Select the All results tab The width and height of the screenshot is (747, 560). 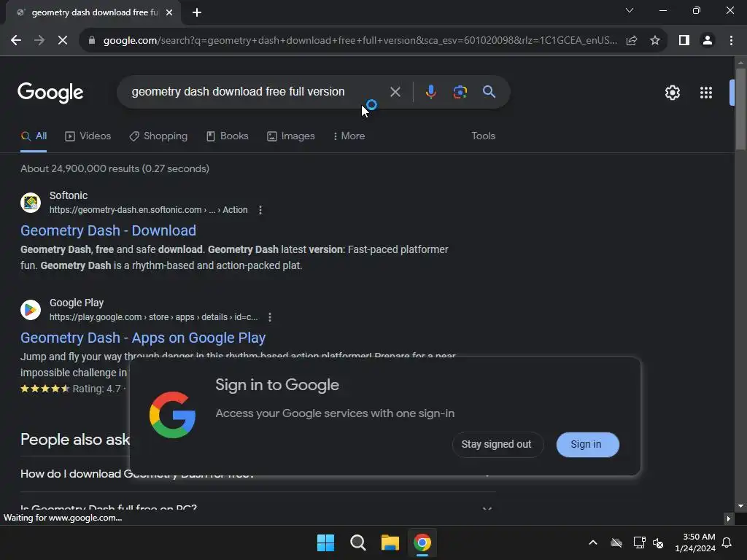point(34,136)
